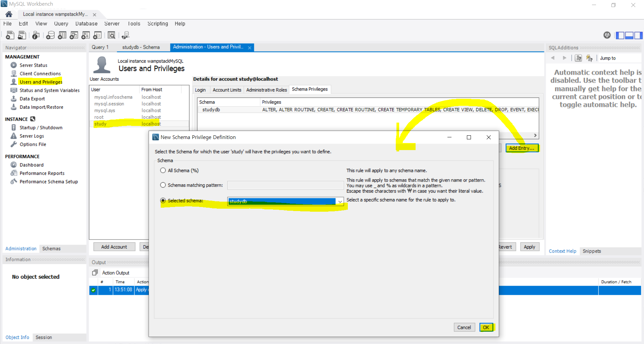Go forward in SQL Additions help

point(565,58)
